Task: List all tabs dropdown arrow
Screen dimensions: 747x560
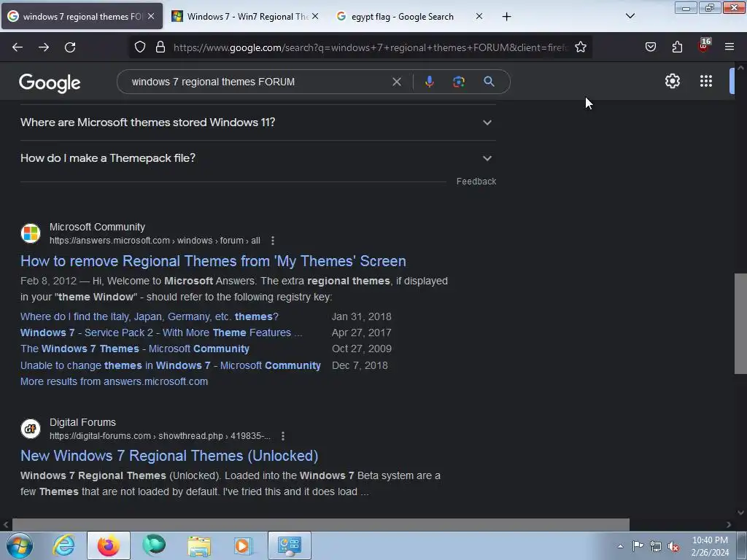Action: coord(630,16)
